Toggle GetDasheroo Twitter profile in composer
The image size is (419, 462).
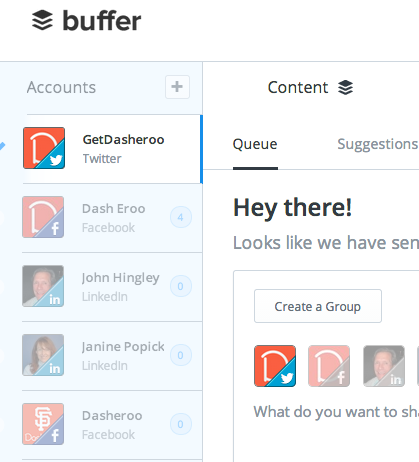coord(275,366)
